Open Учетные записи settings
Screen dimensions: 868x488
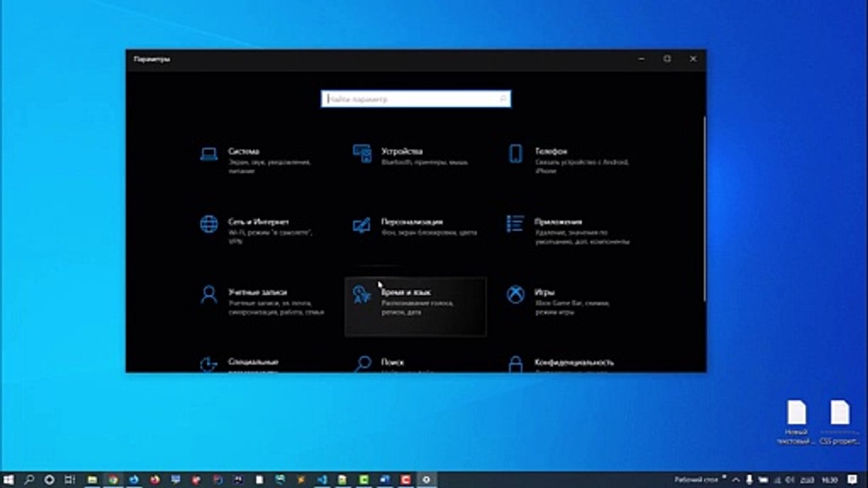[x=261, y=301]
